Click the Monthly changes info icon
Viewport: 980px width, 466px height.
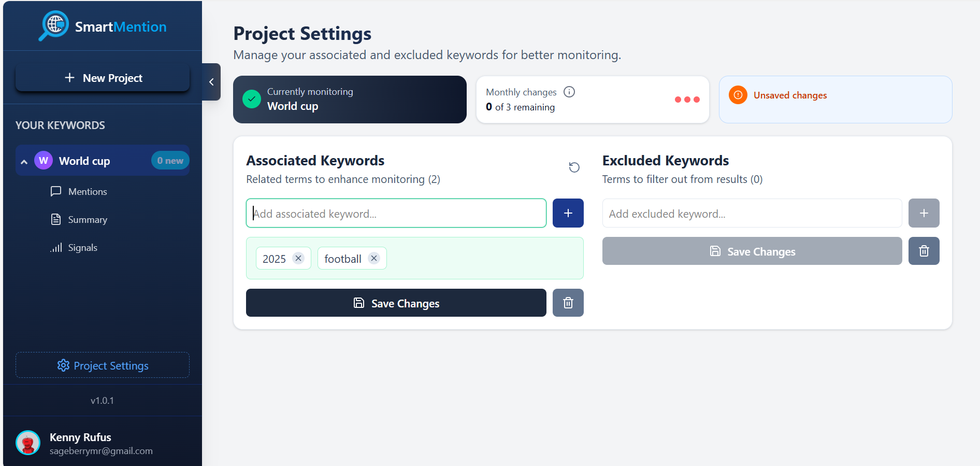click(x=569, y=92)
